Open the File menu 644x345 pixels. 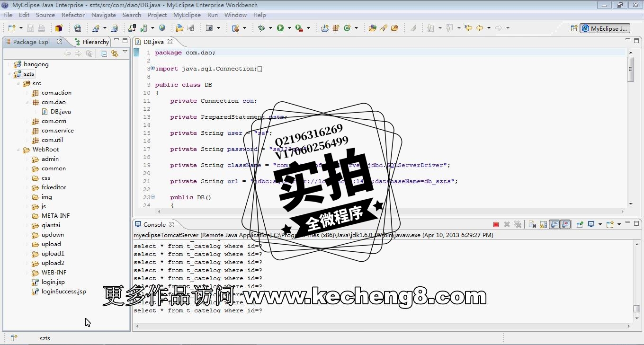coord(8,15)
